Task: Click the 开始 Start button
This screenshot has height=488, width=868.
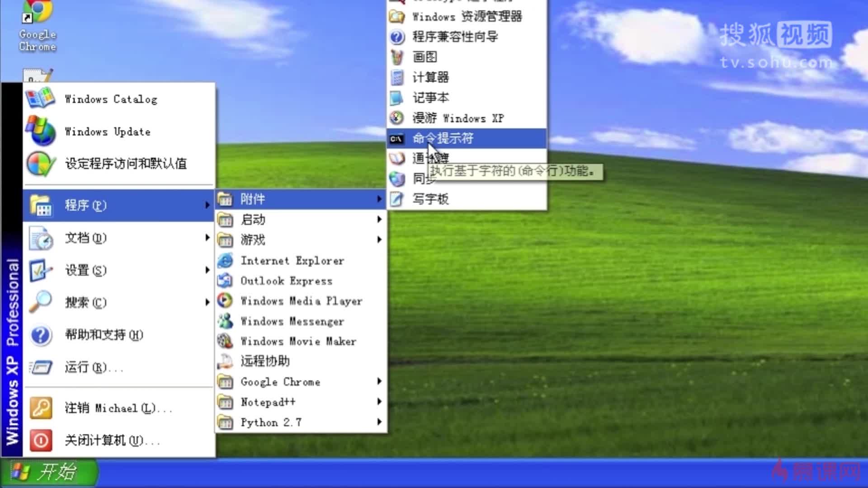Action: [x=49, y=473]
